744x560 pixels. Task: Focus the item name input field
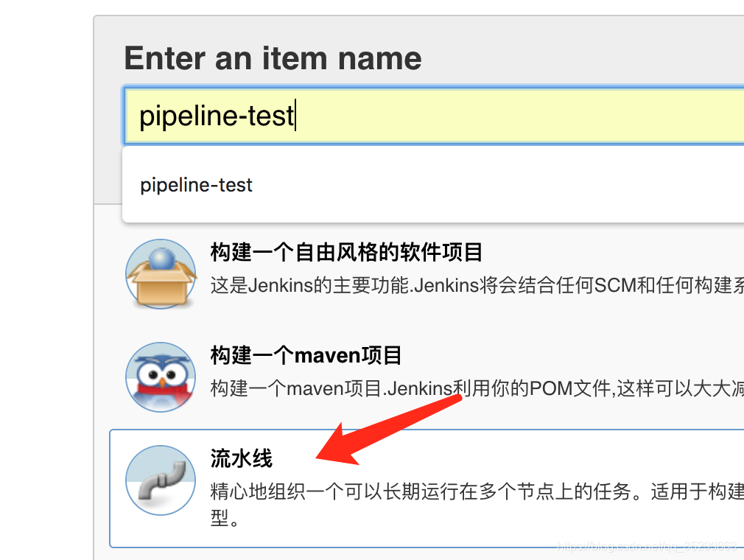point(434,116)
